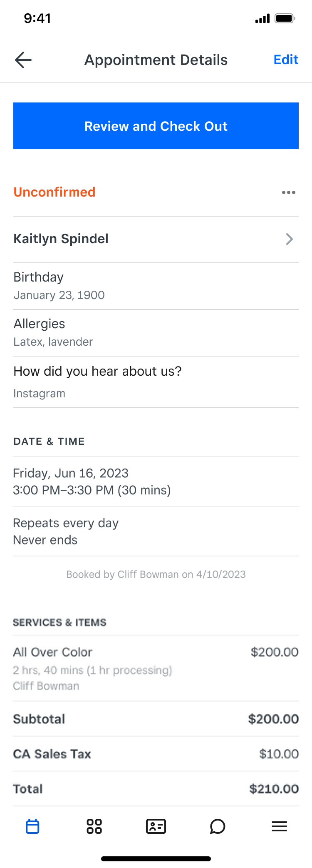Open the four-squares grid tab
Image resolution: width=312 pixels, height=868 pixels.
(x=94, y=826)
